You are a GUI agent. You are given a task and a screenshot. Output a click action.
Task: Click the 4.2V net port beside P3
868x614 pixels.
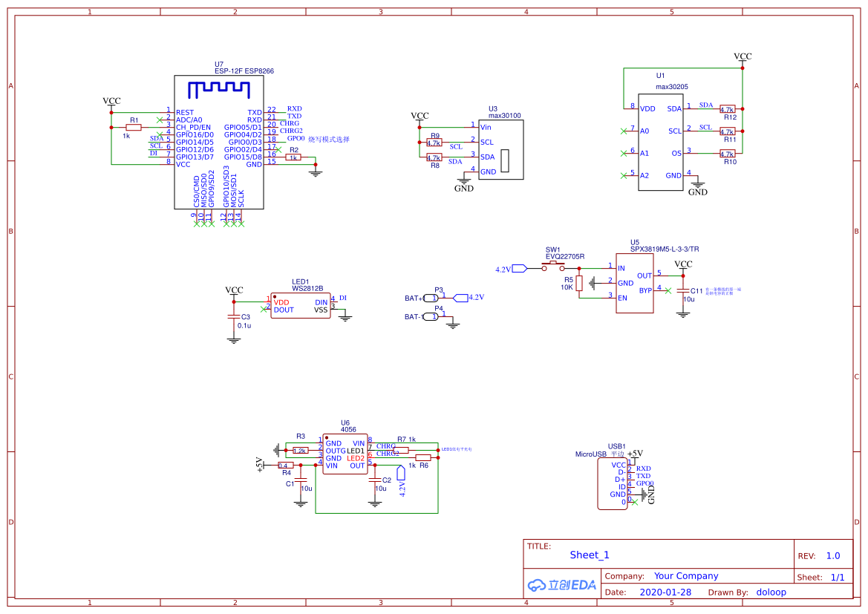click(460, 298)
